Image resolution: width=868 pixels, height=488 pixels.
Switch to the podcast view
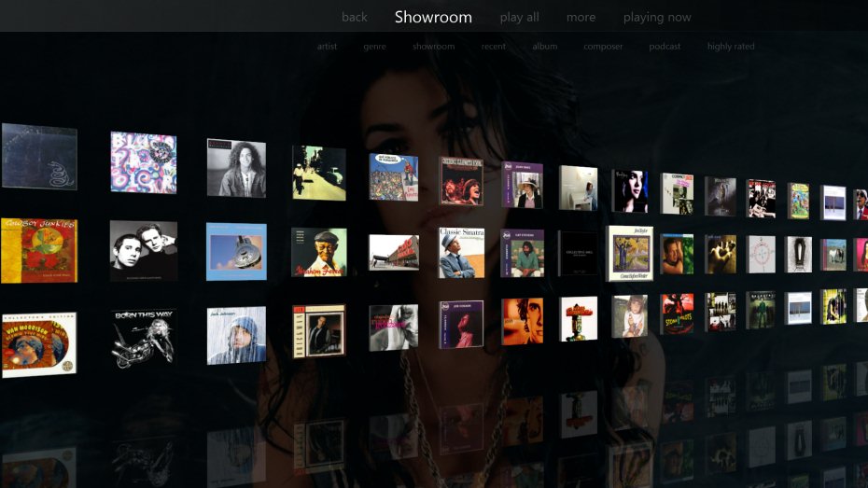665,47
